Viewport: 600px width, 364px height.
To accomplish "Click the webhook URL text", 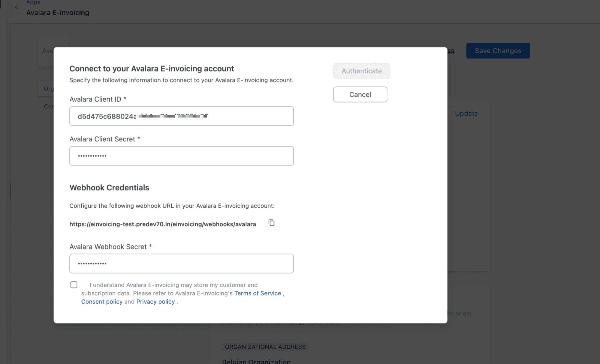I will pos(162,224).
